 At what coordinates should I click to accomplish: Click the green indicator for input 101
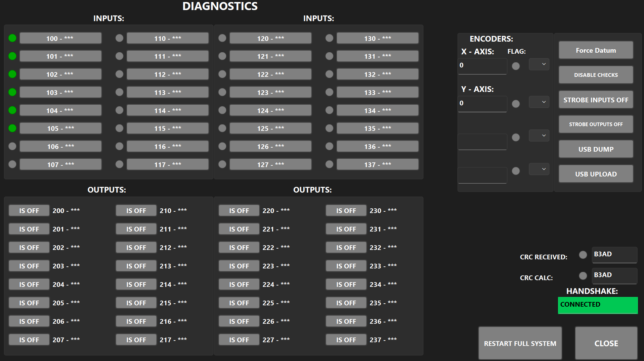(12, 56)
